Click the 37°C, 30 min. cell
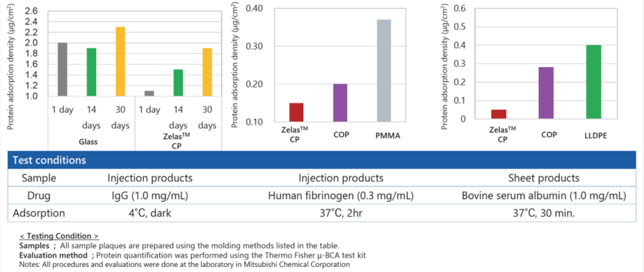Image resolution: width=644 pixels, height=272 pixels. [x=544, y=214]
